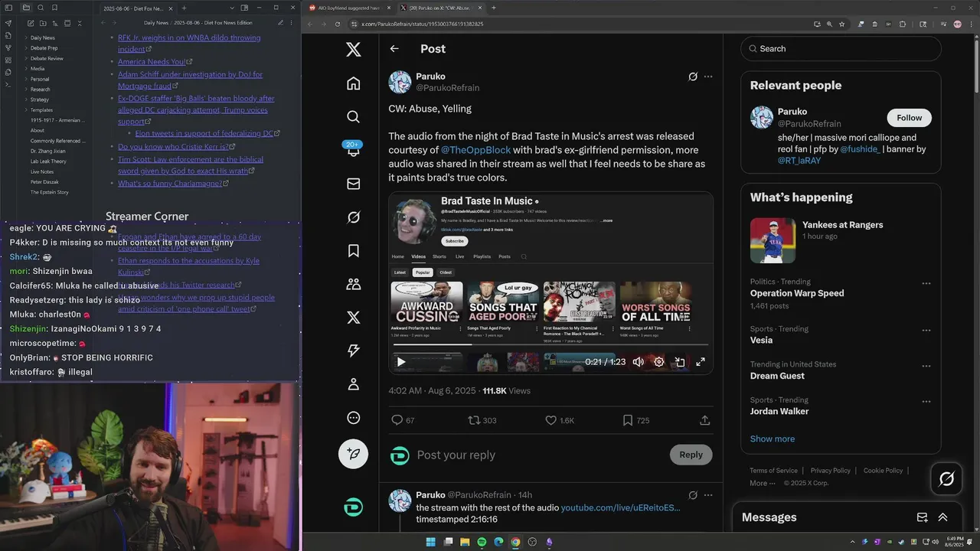Image resolution: width=980 pixels, height=551 pixels.
Task: Open youtube.com/live link in reply
Action: (620, 508)
